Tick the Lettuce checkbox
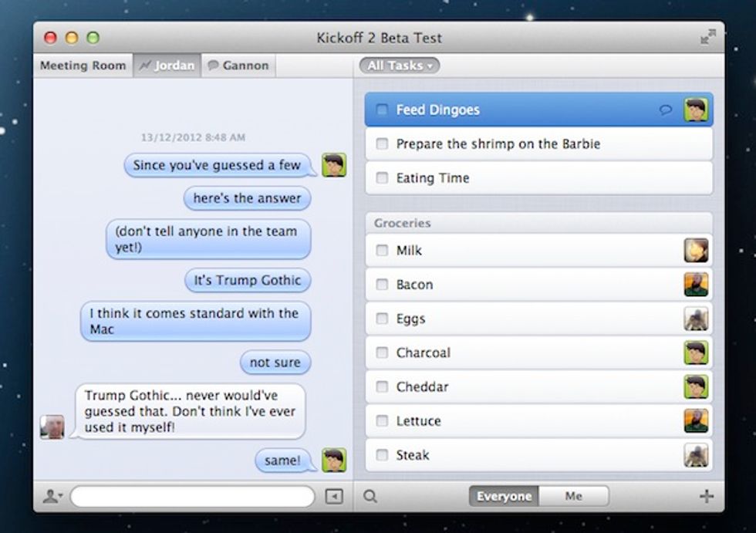 [x=382, y=420]
